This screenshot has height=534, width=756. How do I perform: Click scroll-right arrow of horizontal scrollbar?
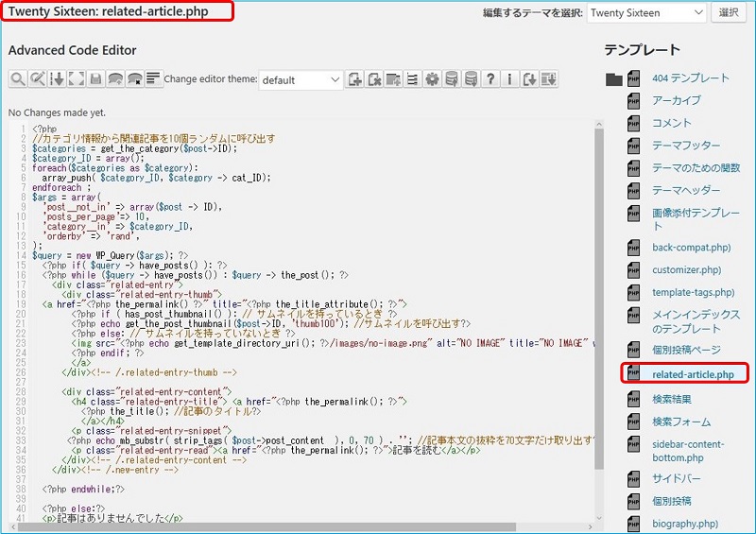pyautogui.click(x=591, y=526)
